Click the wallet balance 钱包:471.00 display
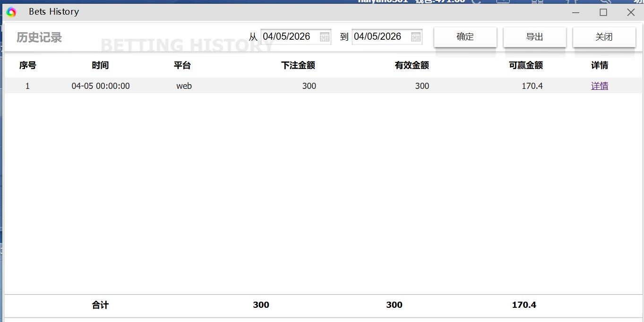644x322 pixels. [x=439, y=1]
